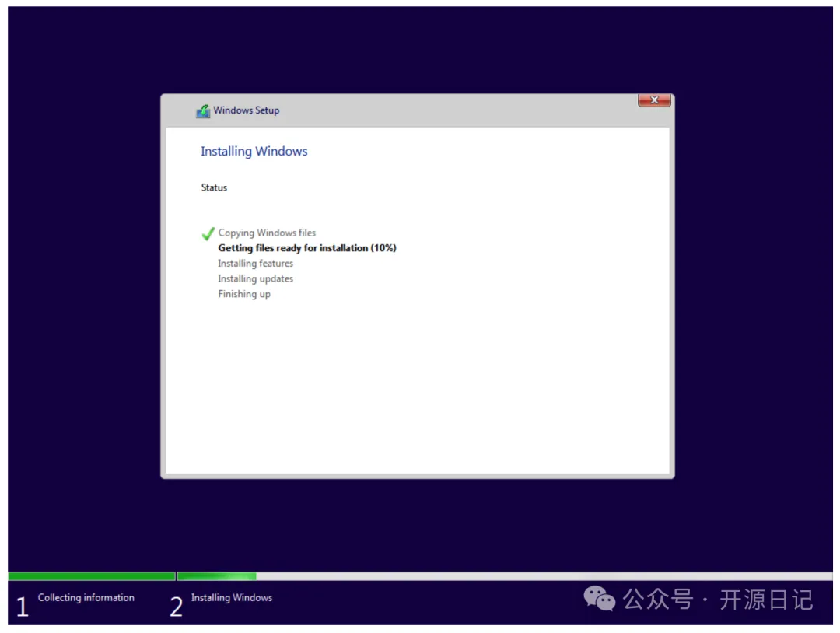
Task: Click the 'Windows Setup' title text
Action: 247,110
